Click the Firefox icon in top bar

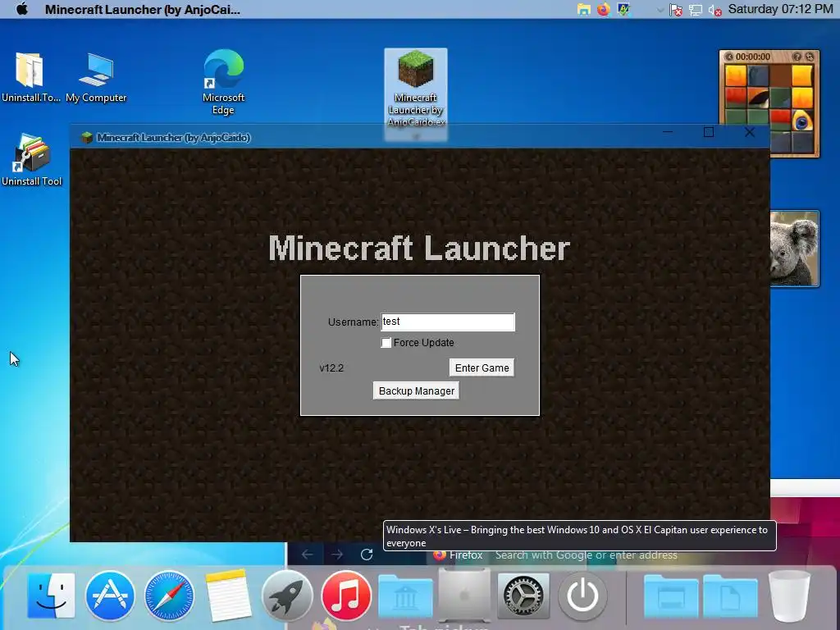(603, 9)
